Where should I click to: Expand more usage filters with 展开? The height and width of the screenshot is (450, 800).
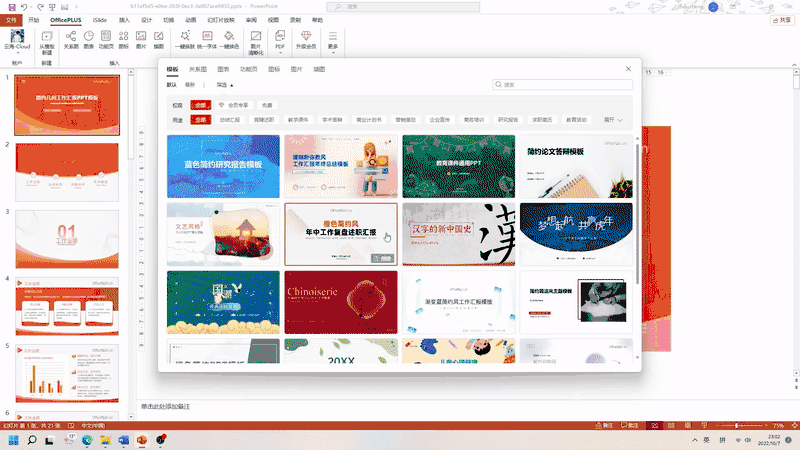[613, 120]
